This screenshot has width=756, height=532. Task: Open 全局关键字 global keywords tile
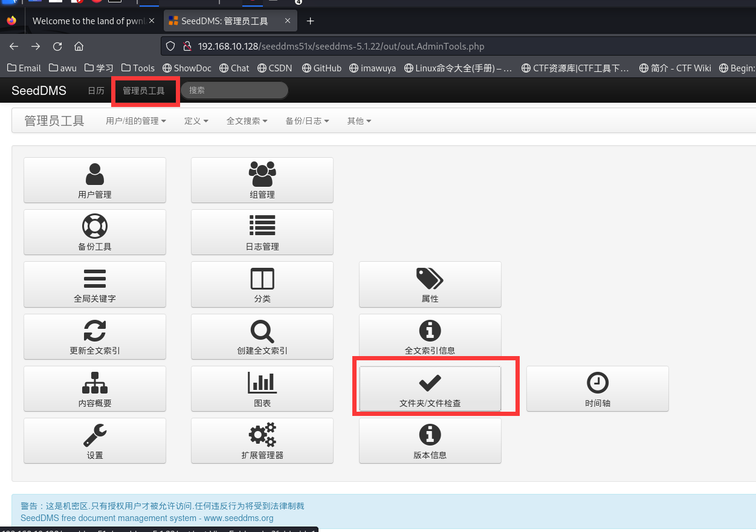(x=94, y=284)
